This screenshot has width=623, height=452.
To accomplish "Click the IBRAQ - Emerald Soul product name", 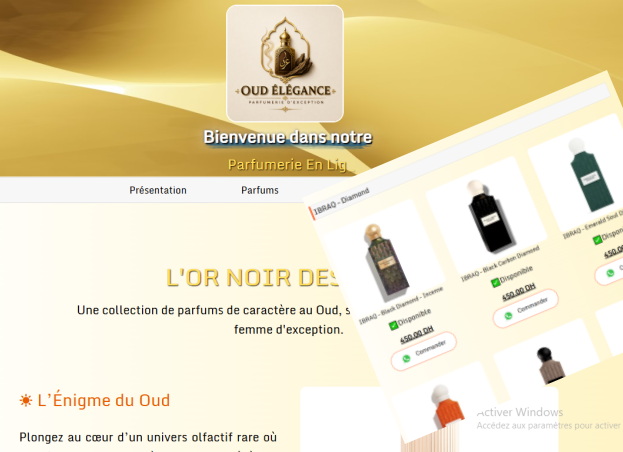I will 593,225.
